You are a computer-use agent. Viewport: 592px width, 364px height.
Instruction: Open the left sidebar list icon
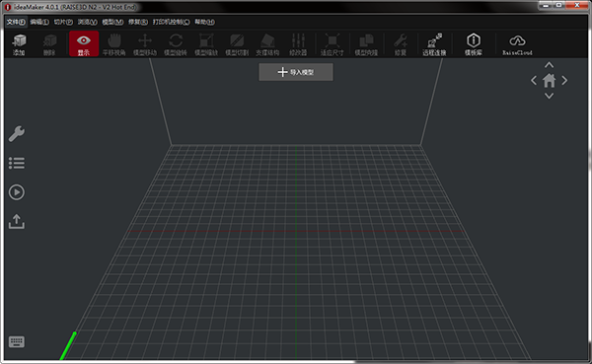(17, 163)
